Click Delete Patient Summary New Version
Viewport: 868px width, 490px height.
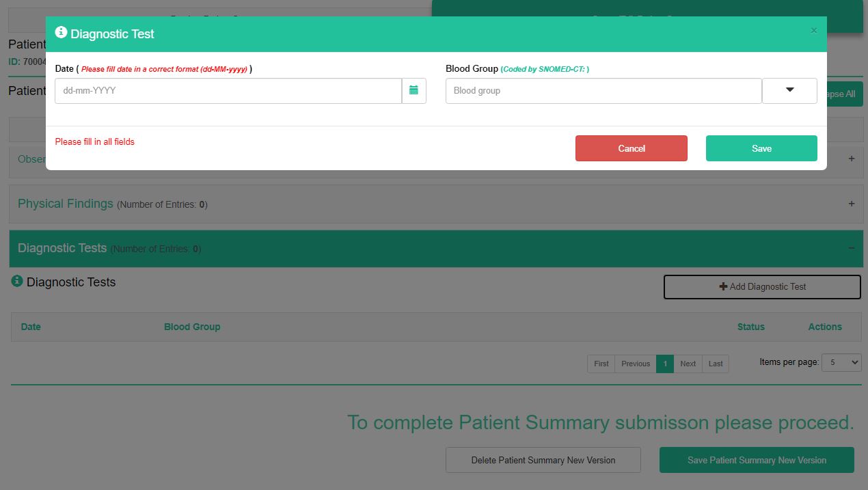tap(543, 460)
